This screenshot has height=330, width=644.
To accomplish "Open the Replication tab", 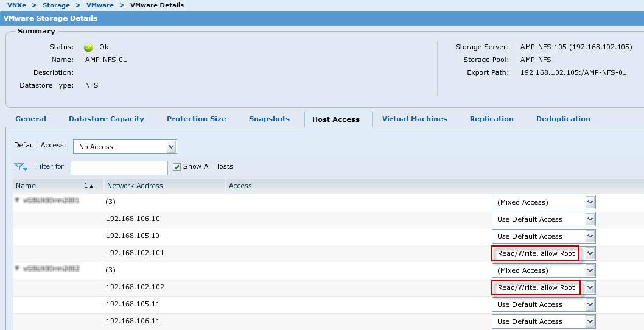I will coord(491,119).
